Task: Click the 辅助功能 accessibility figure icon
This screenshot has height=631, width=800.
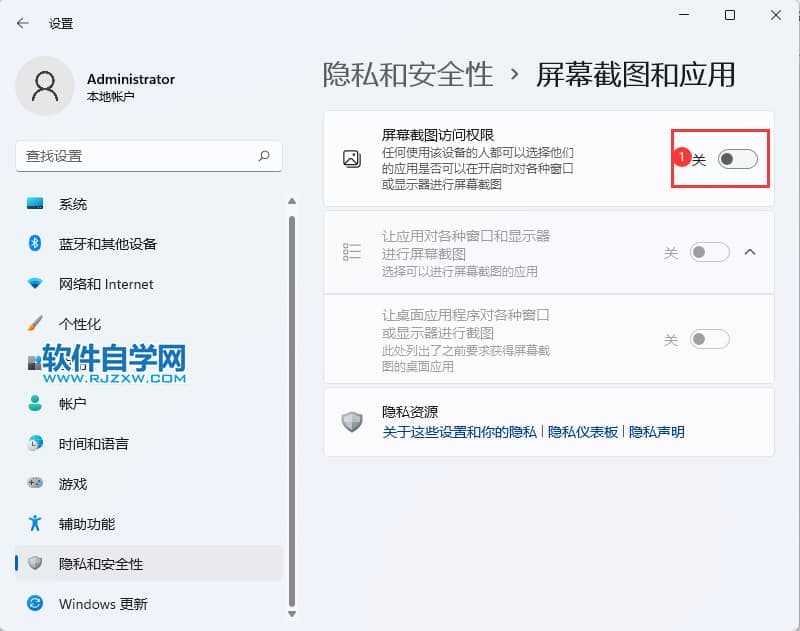Action: (x=36, y=524)
